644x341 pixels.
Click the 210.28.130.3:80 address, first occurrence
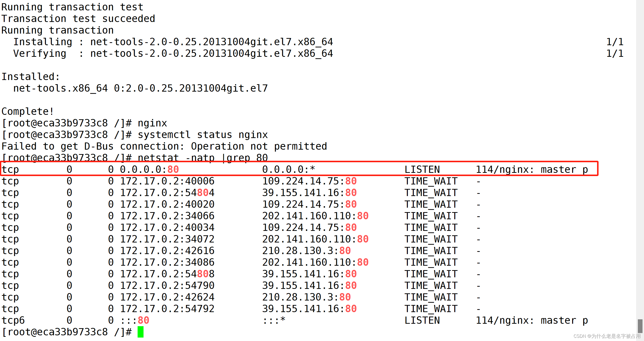pos(306,251)
